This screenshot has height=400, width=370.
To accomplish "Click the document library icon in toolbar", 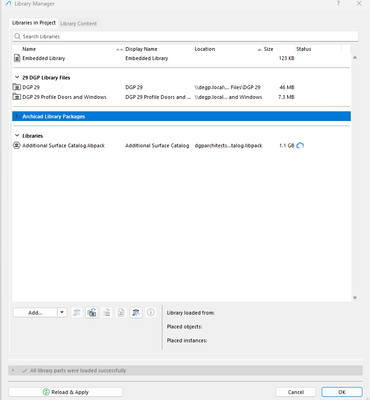I will [121, 312].
